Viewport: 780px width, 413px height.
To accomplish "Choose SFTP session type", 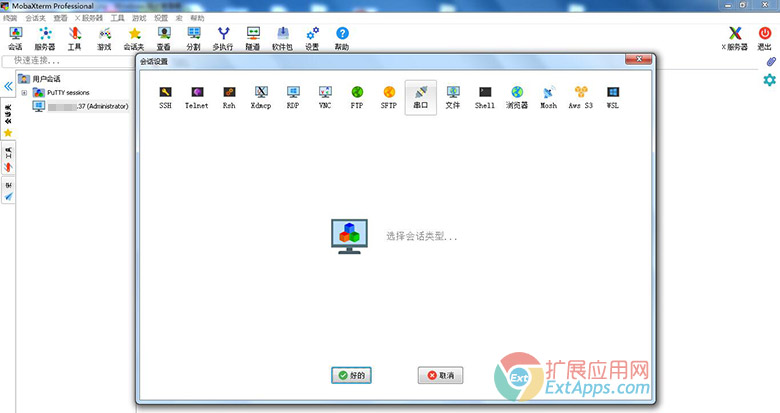I will coord(389,98).
